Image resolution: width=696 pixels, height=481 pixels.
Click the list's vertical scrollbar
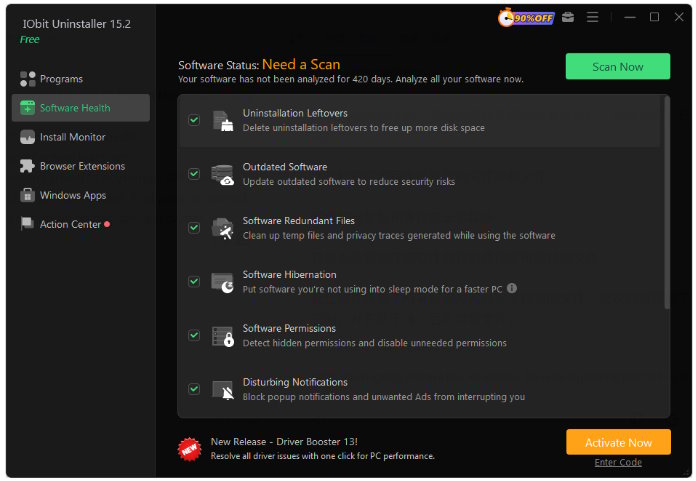(666, 202)
